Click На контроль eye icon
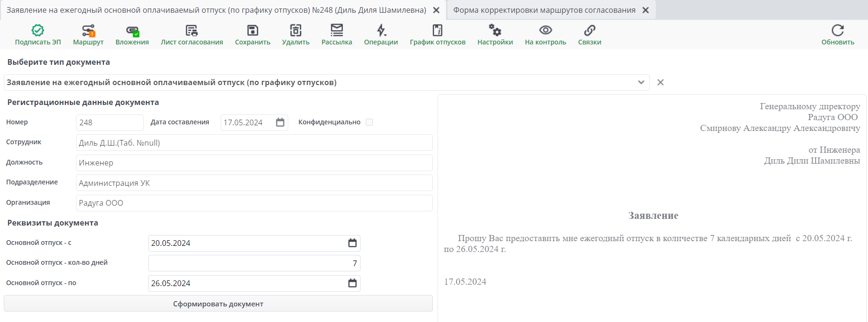This screenshot has height=322, width=868. [x=546, y=30]
